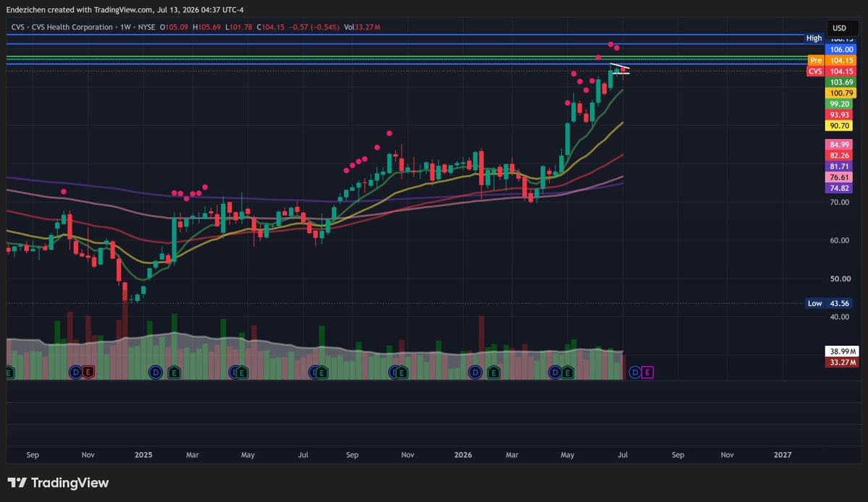
Task: Open the earnings marker at May 2026
Action: click(x=568, y=372)
